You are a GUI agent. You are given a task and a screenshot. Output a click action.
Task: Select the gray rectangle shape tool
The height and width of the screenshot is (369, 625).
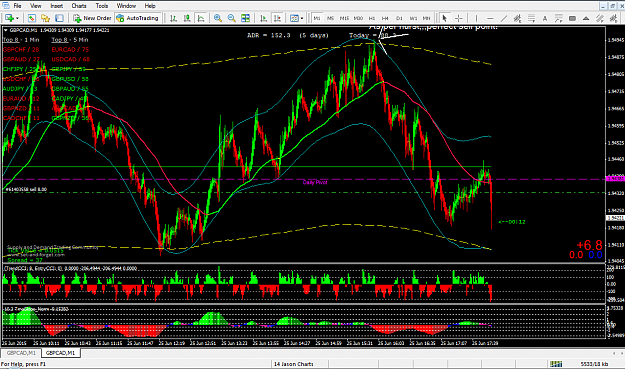pyautogui.click(x=572, y=18)
